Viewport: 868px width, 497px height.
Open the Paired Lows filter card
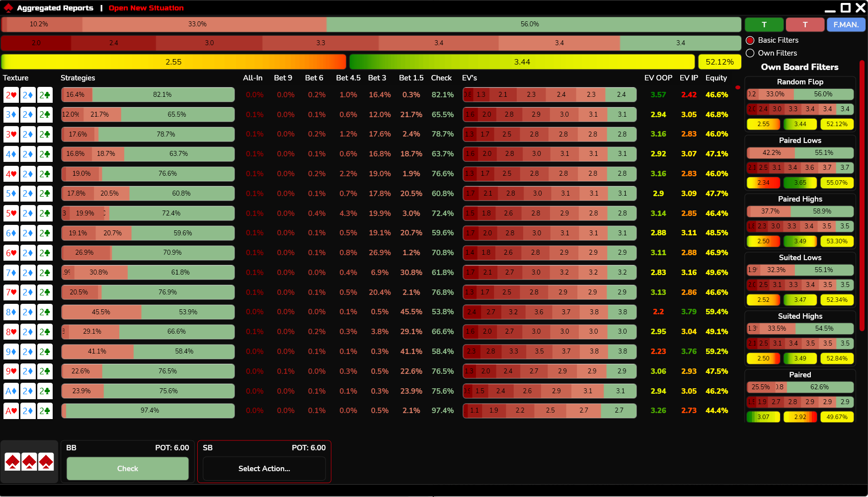(800, 162)
